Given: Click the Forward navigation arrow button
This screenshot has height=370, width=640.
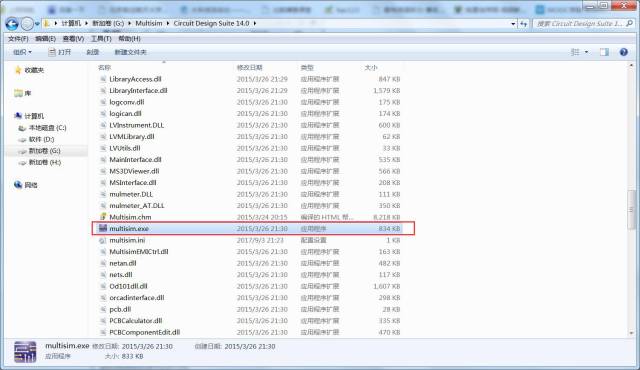Looking at the screenshot, I should point(27,24).
